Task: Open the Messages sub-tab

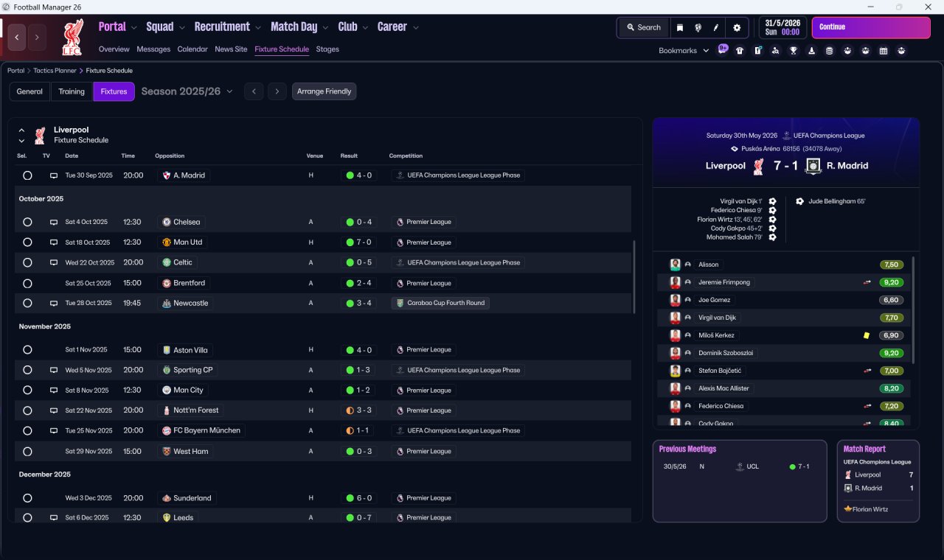Action: (x=153, y=49)
